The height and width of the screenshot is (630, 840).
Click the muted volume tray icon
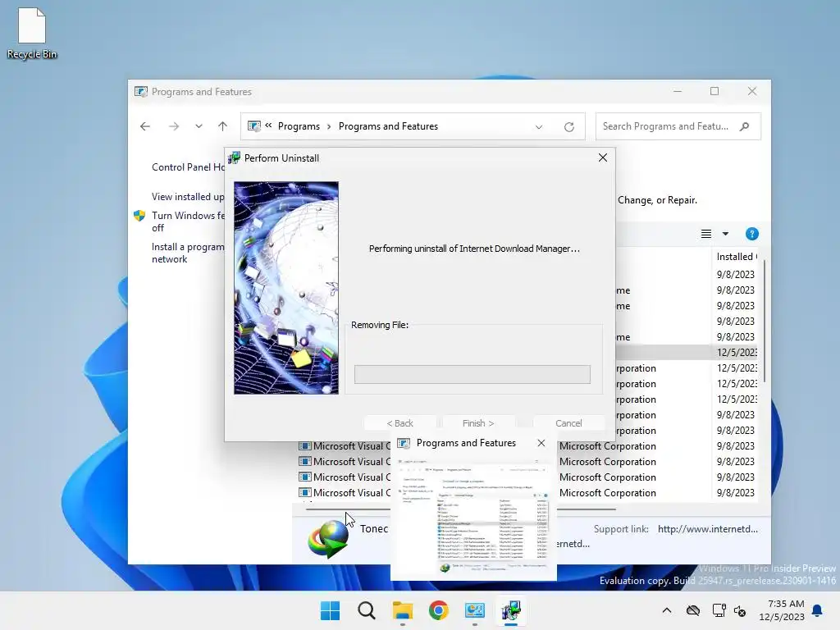(740, 610)
